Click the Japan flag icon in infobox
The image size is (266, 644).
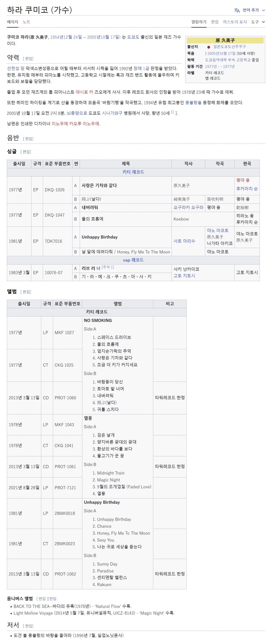[x=208, y=47]
